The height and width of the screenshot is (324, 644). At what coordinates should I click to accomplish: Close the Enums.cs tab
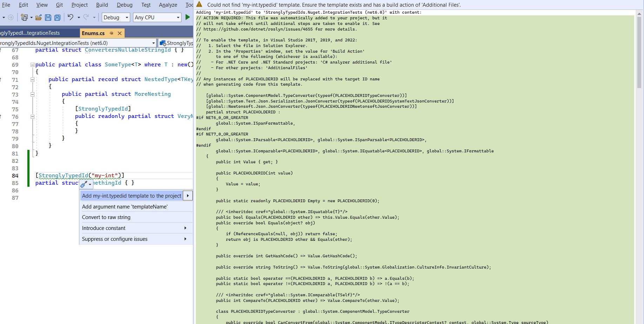[x=120, y=33]
